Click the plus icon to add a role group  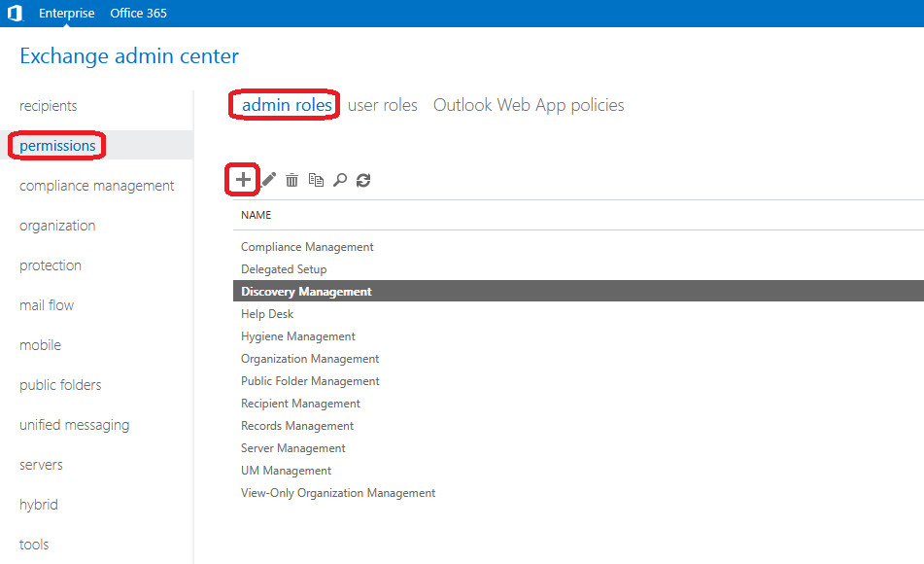(243, 180)
